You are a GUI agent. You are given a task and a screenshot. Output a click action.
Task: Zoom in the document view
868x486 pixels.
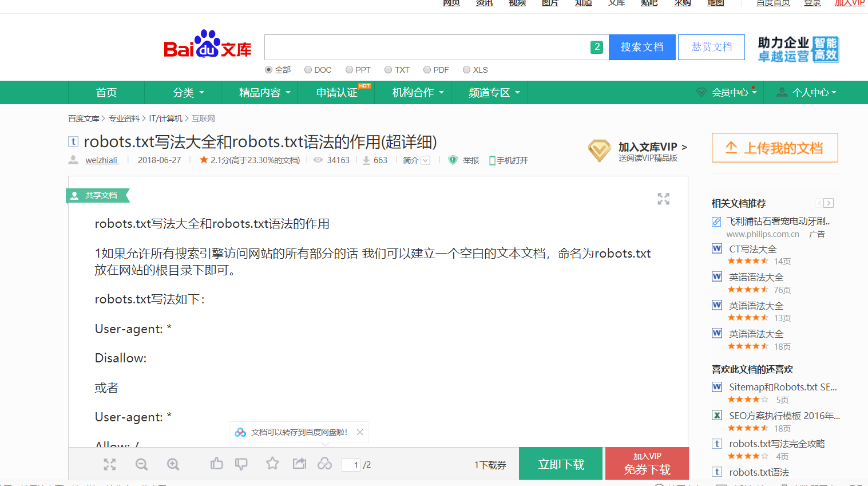coord(173,464)
